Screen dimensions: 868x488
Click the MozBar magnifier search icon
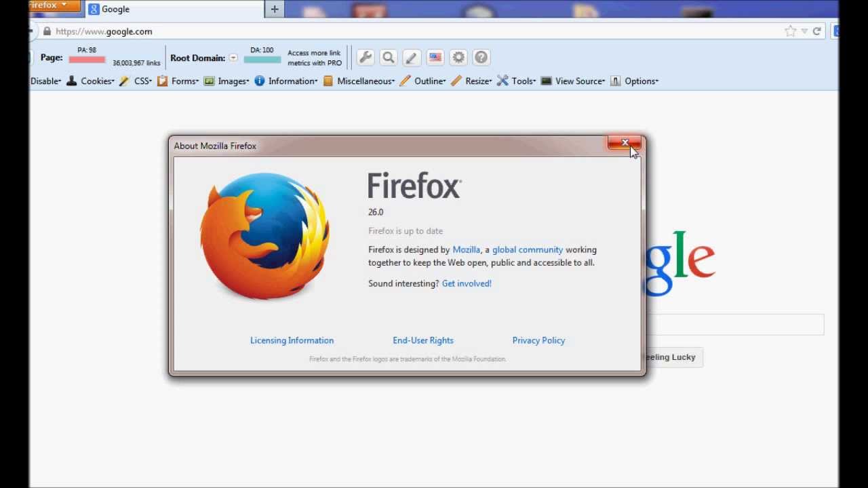pos(389,58)
